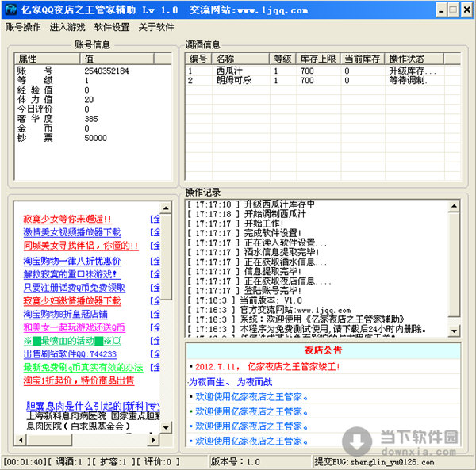Open the 胆囊息肉是什么引起的 ad link

tap(93, 406)
